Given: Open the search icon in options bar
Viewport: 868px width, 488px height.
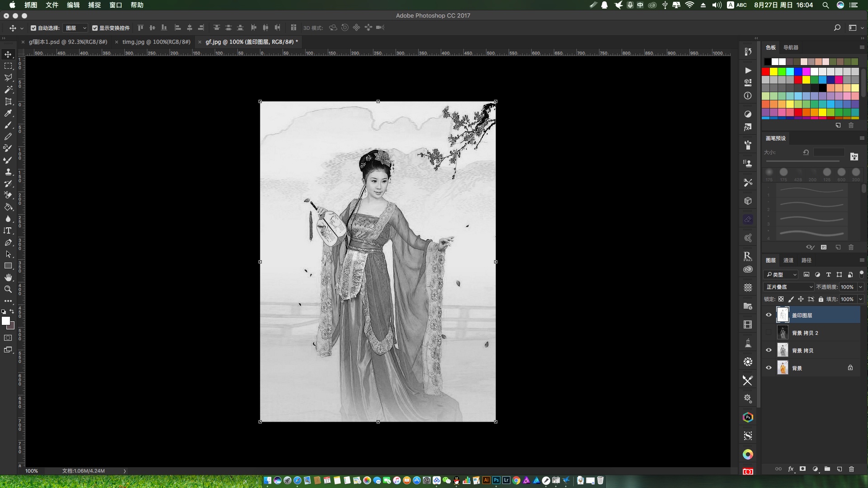Looking at the screenshot, I should (x=837, y=28).
